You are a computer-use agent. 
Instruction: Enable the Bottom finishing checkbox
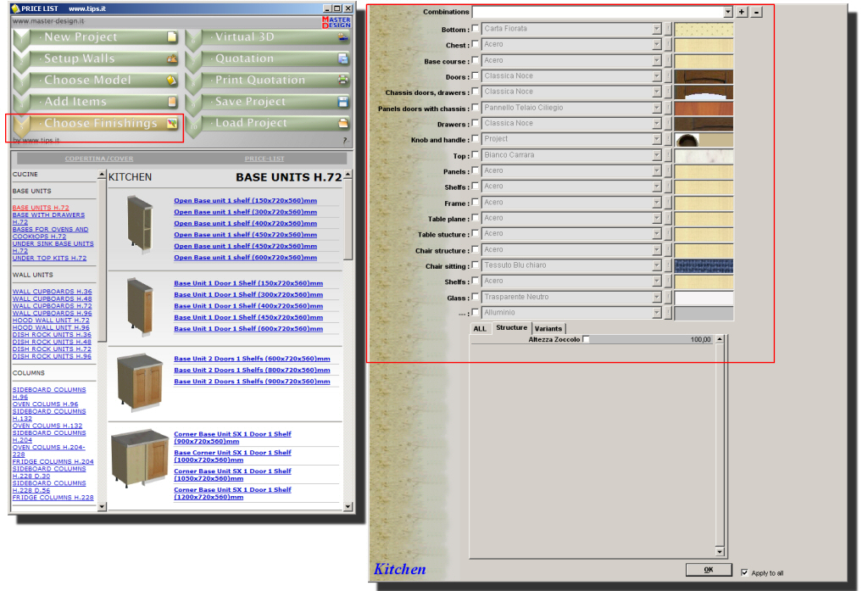click(476, 28)
